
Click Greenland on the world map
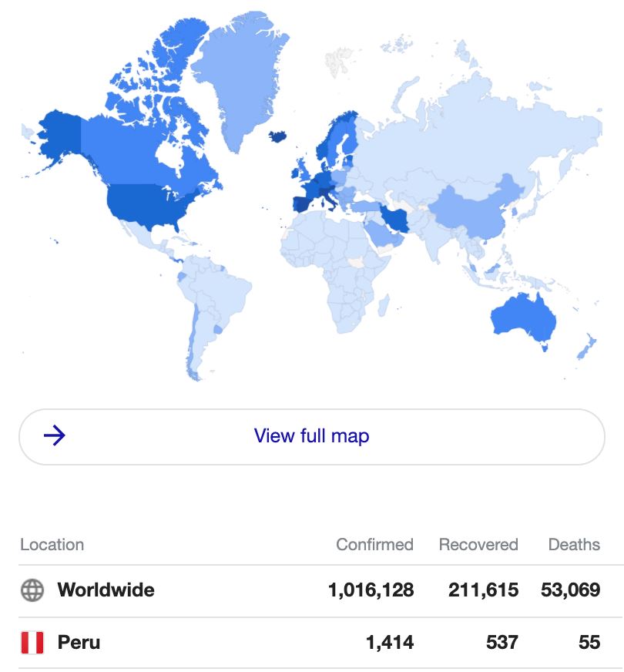(x=240, y=77)
